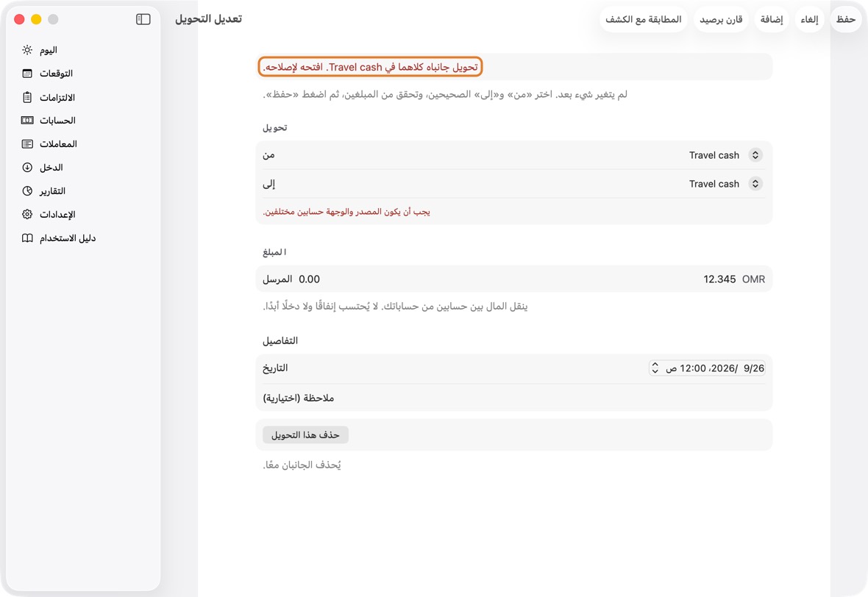The height and width of the screenshot is (597, 868).
Task: Click the list icon beside المعاملات
Action: 27,144
